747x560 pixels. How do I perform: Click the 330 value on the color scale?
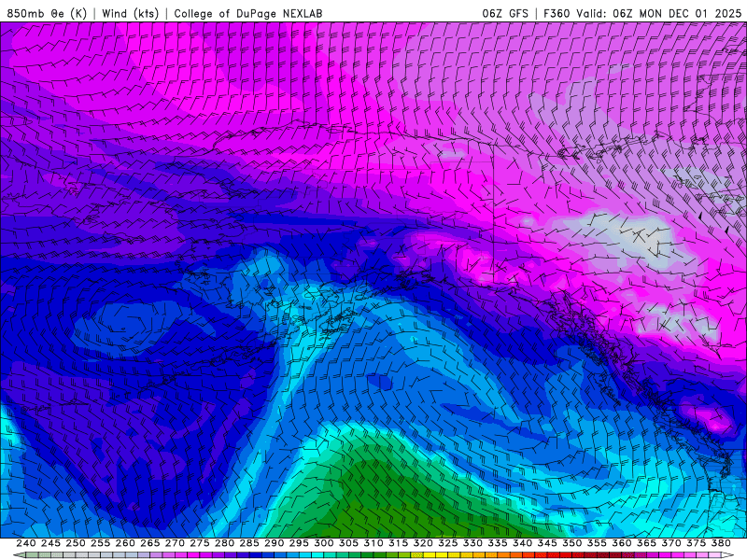tap(472, 543)
